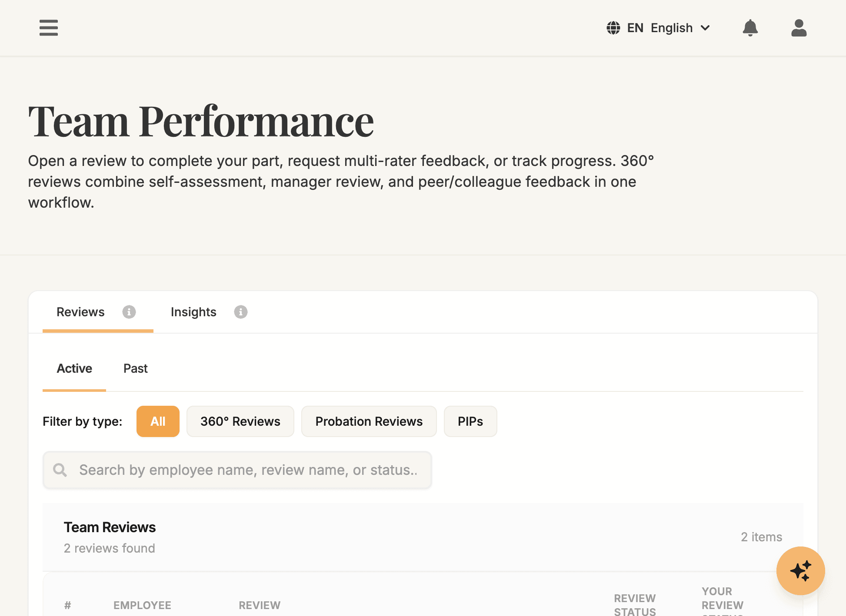Toggle the Probation Reviews filter
The image size is (846, 616).
[369, 421]
